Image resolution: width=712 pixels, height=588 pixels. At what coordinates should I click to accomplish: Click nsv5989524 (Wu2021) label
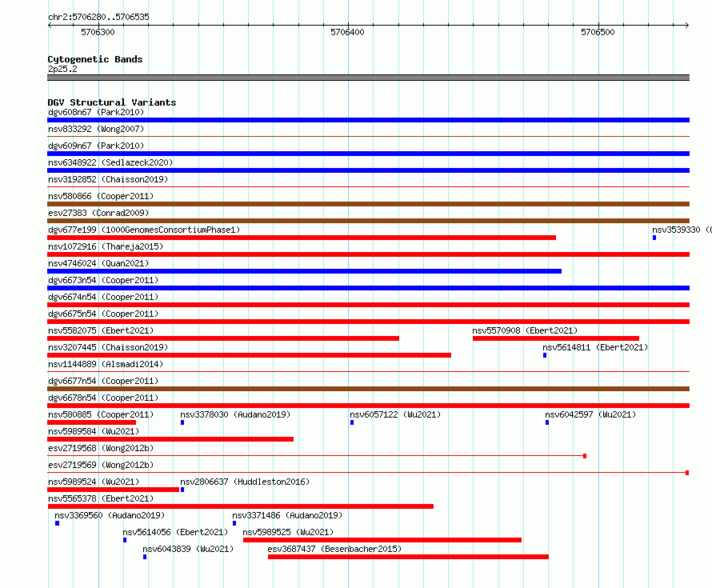click(94, 482)
